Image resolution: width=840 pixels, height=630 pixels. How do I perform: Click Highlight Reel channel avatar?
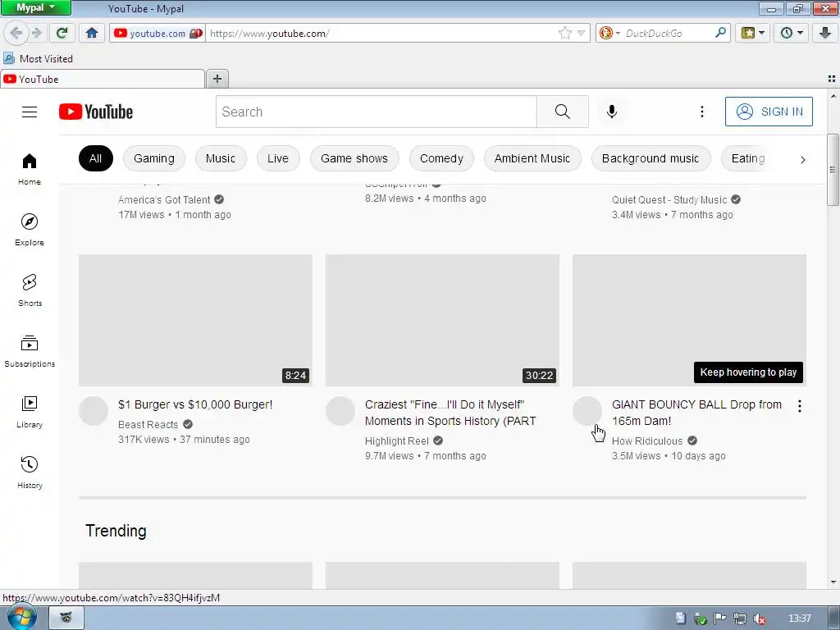(340, 411)
